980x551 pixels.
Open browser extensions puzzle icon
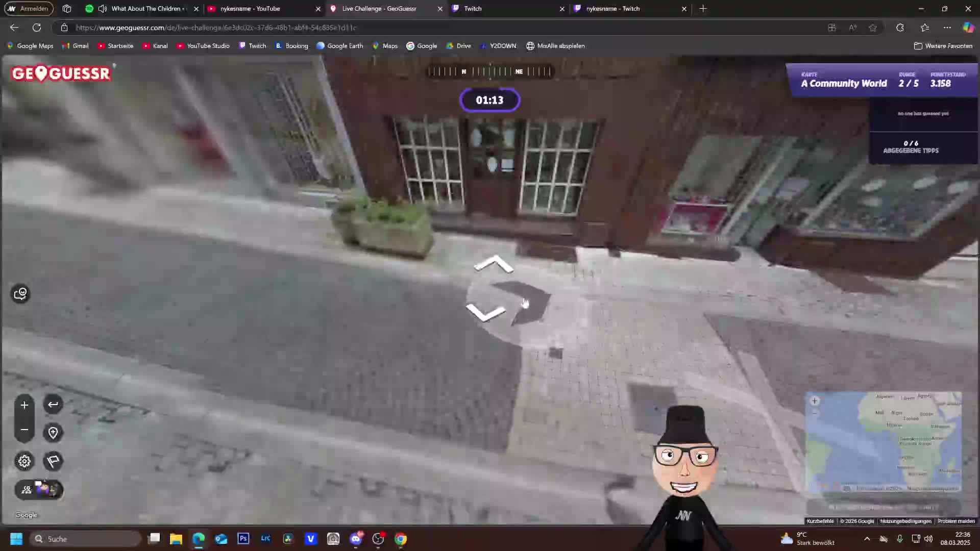[x=900, y=28]
